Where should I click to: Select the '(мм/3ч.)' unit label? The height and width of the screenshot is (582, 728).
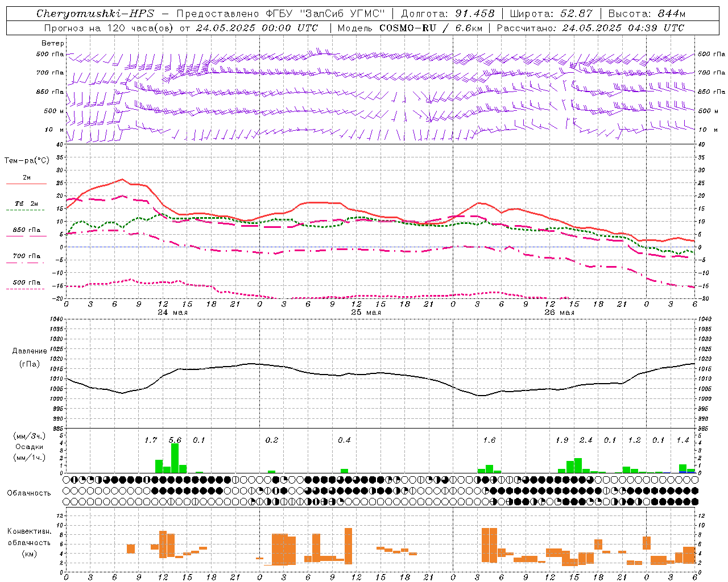30,436
